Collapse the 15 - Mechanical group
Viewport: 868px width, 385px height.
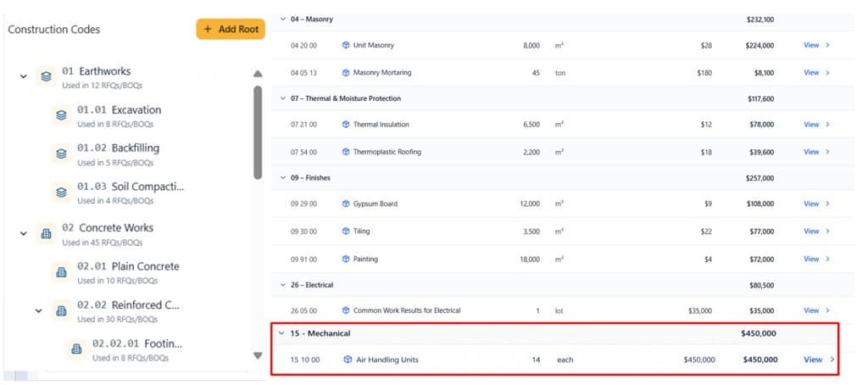281,333
